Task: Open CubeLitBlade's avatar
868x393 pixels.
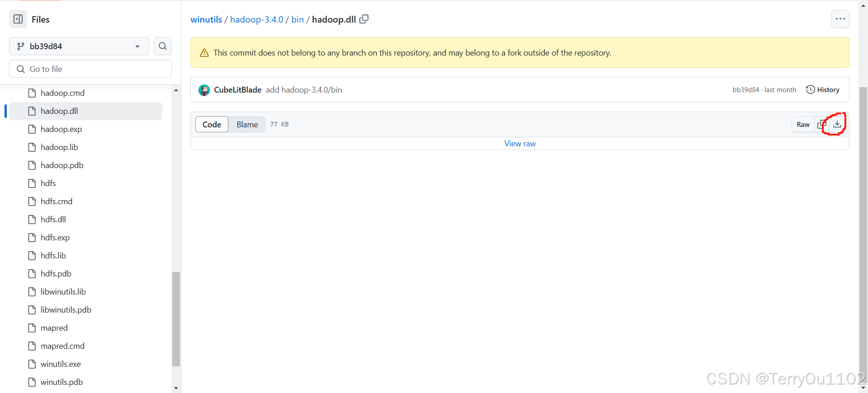Action: pyautogui.click(x=204, y=90)
